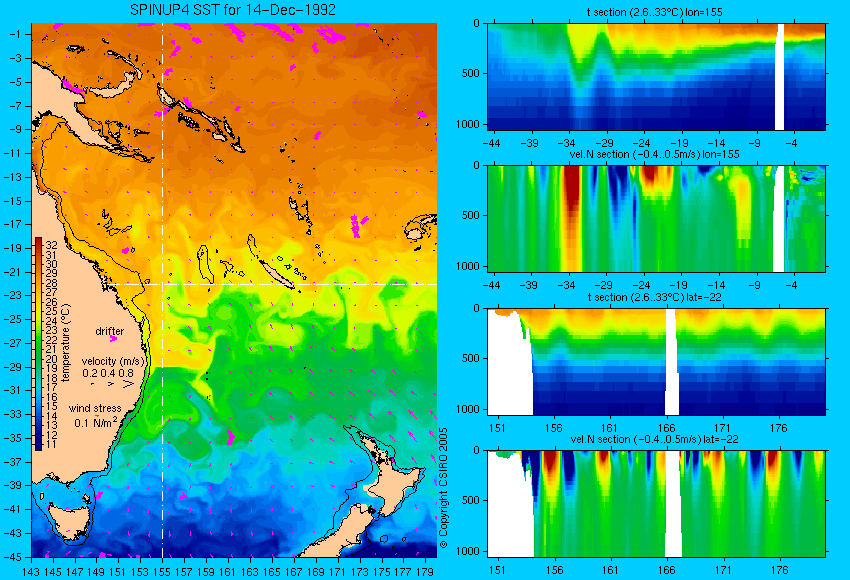The width and height of the screenshot is (850, 580).
Task: Click the lat=-22 temperature section plot
Action: tap(656, 362)
